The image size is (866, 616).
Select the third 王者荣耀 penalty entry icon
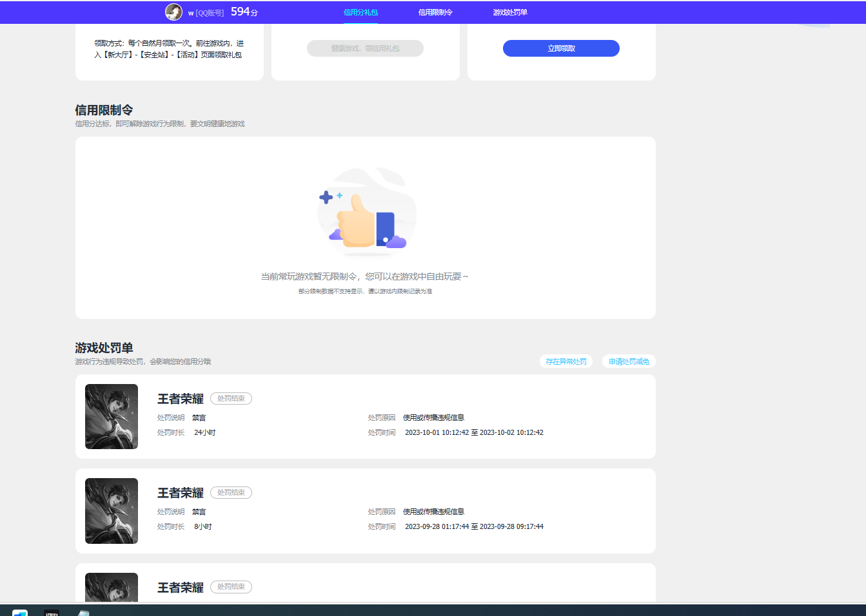(x=111, y=590)
